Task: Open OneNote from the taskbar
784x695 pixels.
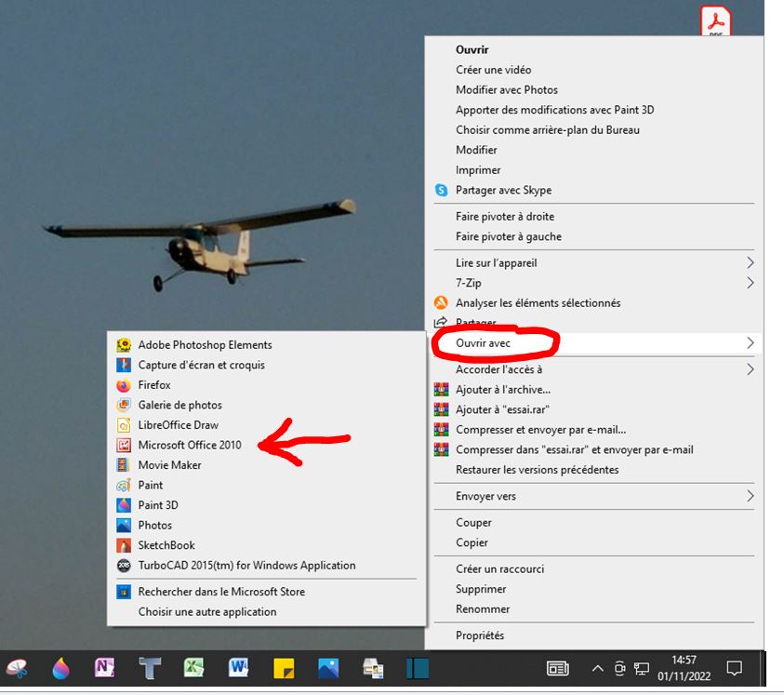Action: (x=105, y=667)
